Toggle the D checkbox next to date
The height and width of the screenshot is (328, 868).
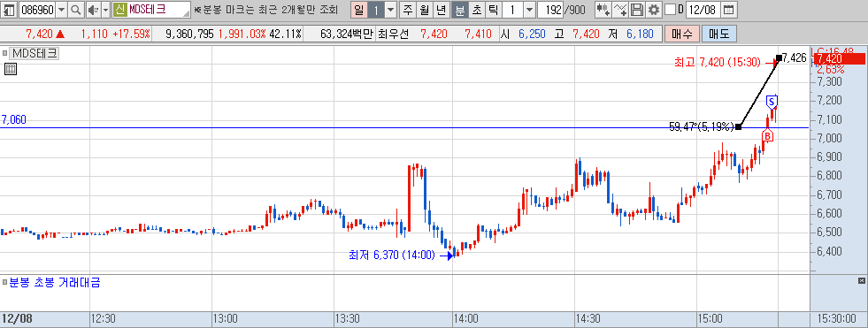(670, 10)
